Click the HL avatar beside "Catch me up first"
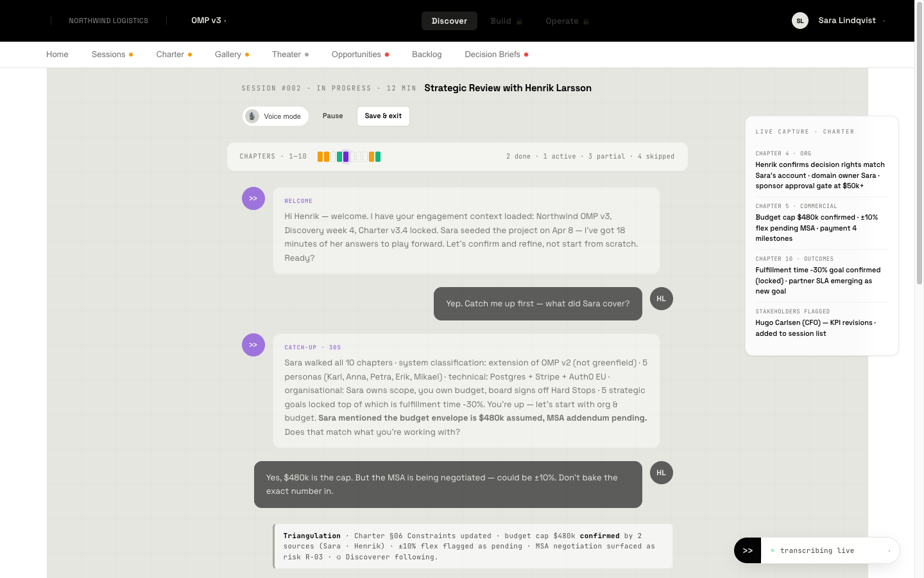 tap(662, 299)
